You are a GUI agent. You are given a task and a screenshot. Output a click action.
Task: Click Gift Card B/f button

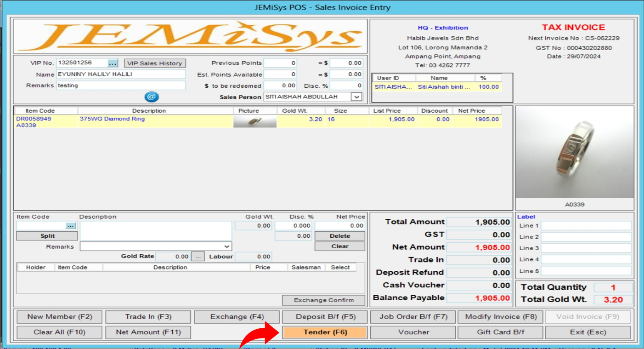[x=501, y=332]
